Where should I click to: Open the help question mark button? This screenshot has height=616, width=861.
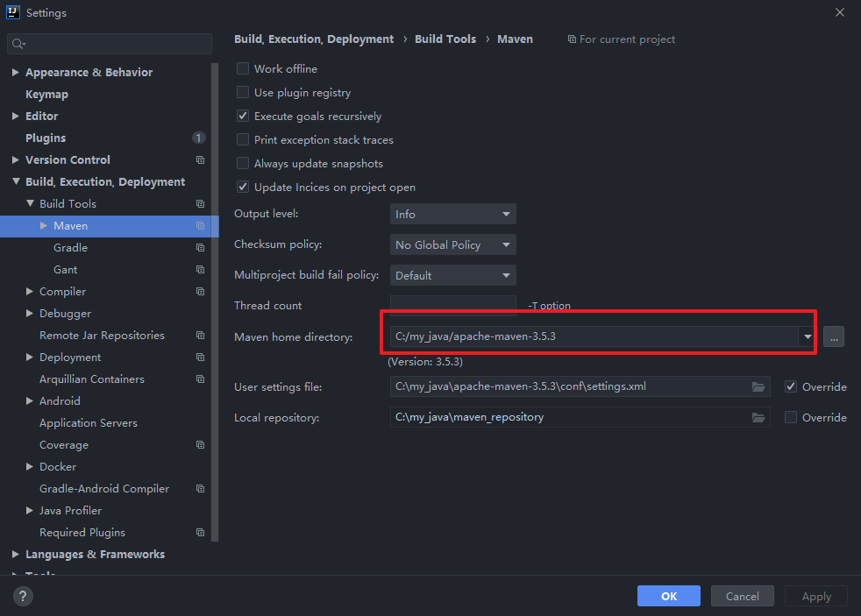[x=23, y=596]
